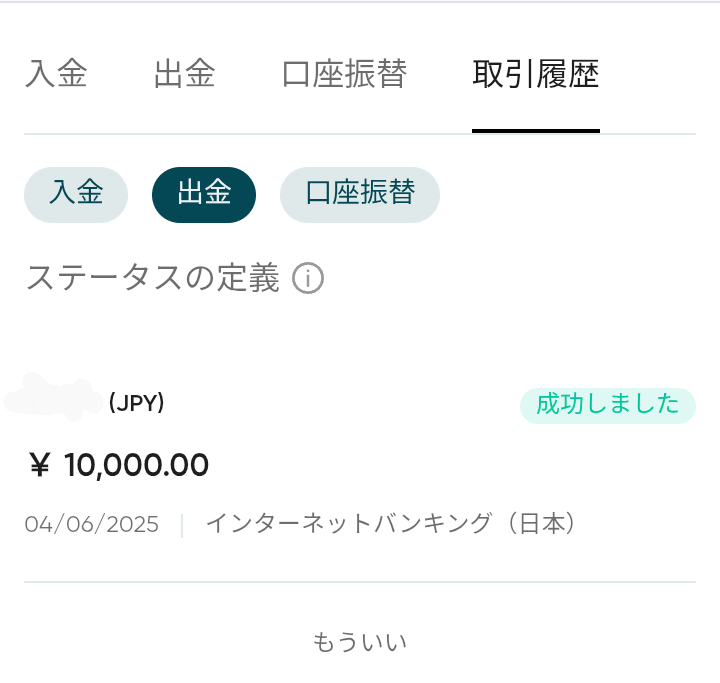Click the (JPY) currency label
This screenshot has width=720, height=683.
(136, 403)
